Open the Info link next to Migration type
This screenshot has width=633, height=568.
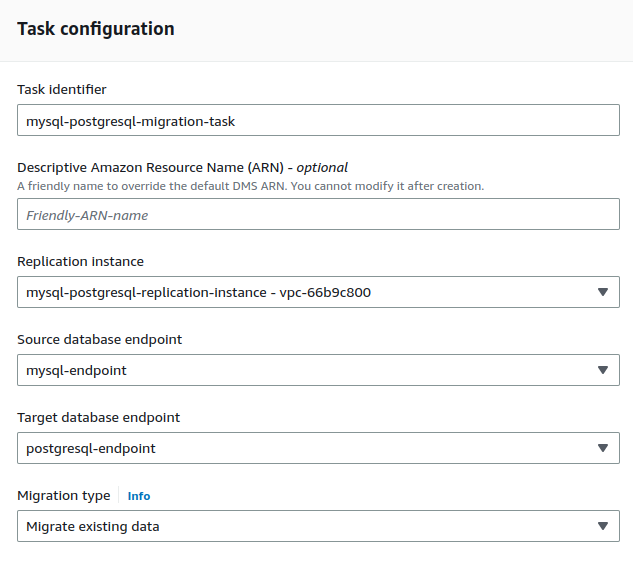pos(139,495)
